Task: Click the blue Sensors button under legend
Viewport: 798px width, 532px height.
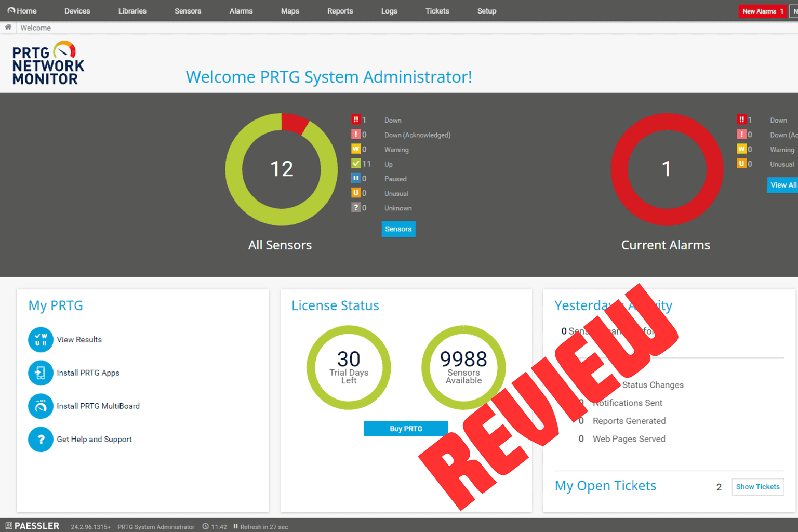Action: 398,229
